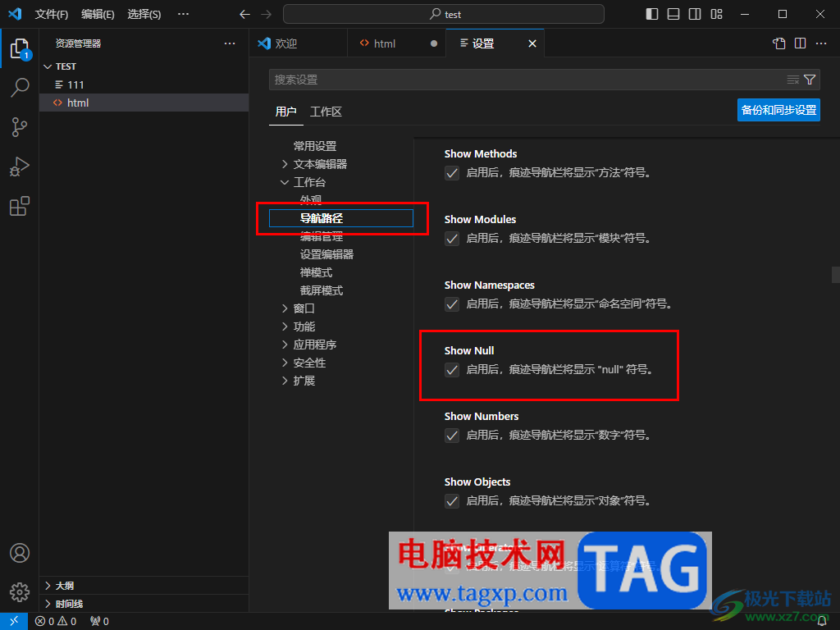Go back with the left arrow
This screenshot has height=630, width=840.
tap(244, 15)
